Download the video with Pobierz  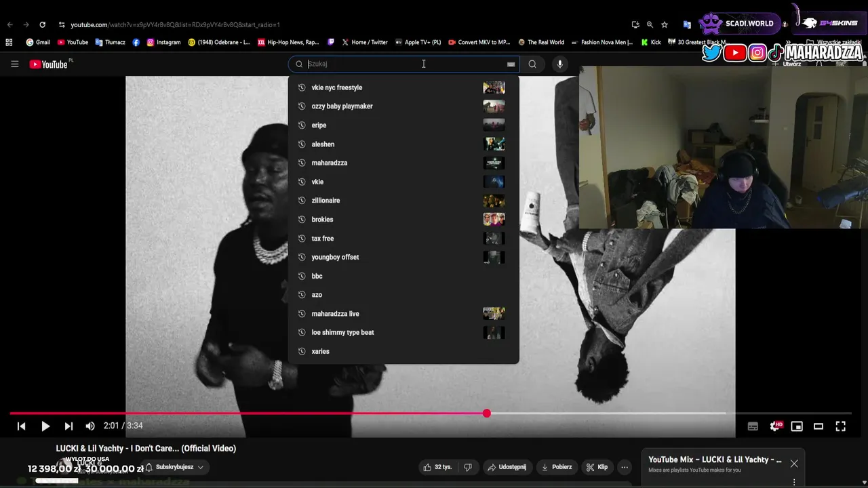pyautogui.click(x=556, y=467)
